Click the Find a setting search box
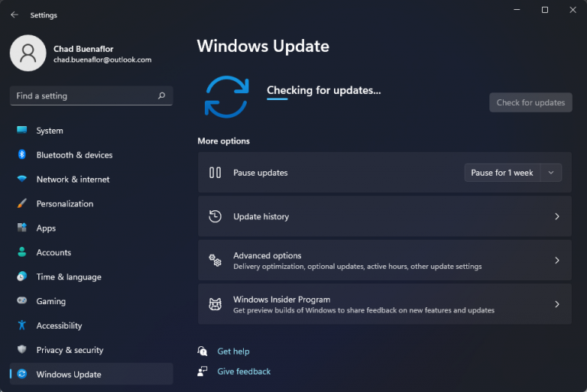Viewport: 587px width, 392px height. (92, 96)
